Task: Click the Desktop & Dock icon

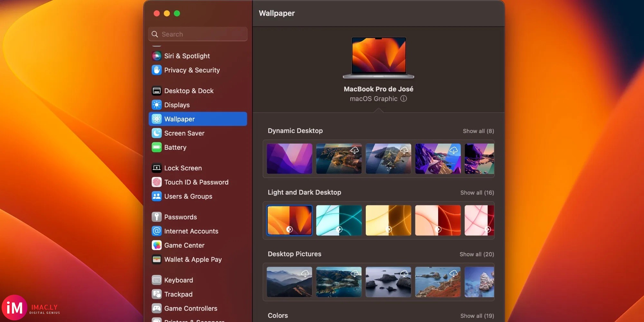Action: pyautogui.click(x=156, y=91)
